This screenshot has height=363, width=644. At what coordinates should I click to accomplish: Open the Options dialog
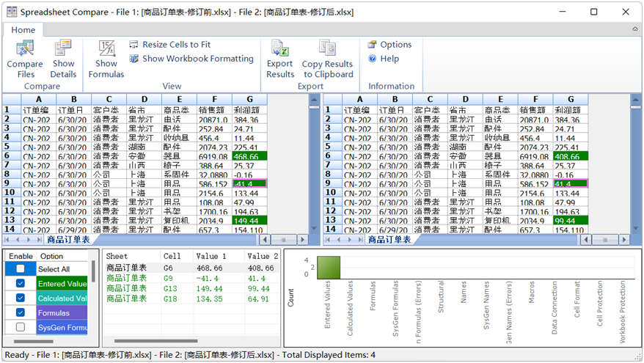389,44
